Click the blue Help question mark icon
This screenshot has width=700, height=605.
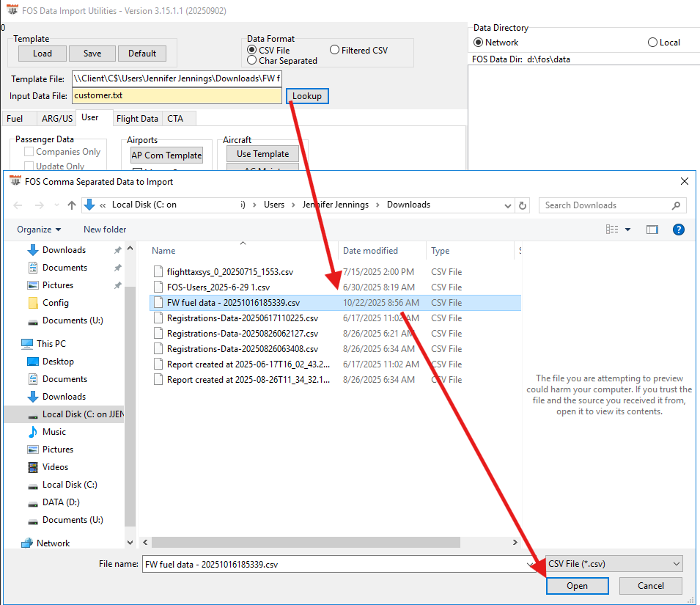click(x=678, y=230)
